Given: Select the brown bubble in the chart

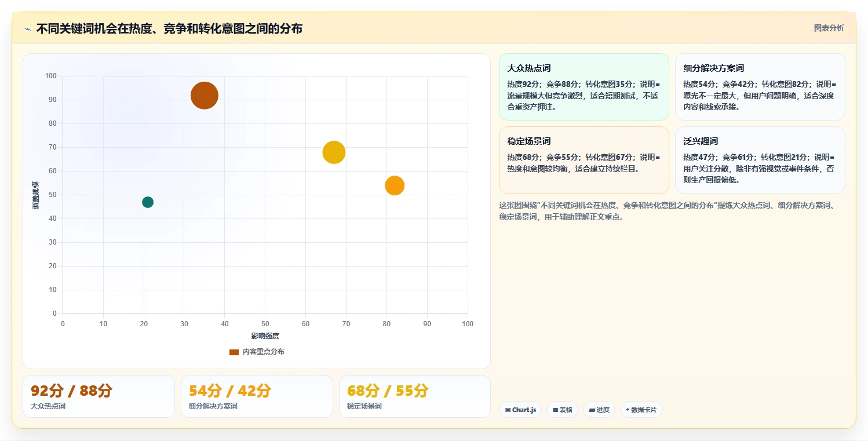Looking at the screenshot, I should [x=205, y=96].
